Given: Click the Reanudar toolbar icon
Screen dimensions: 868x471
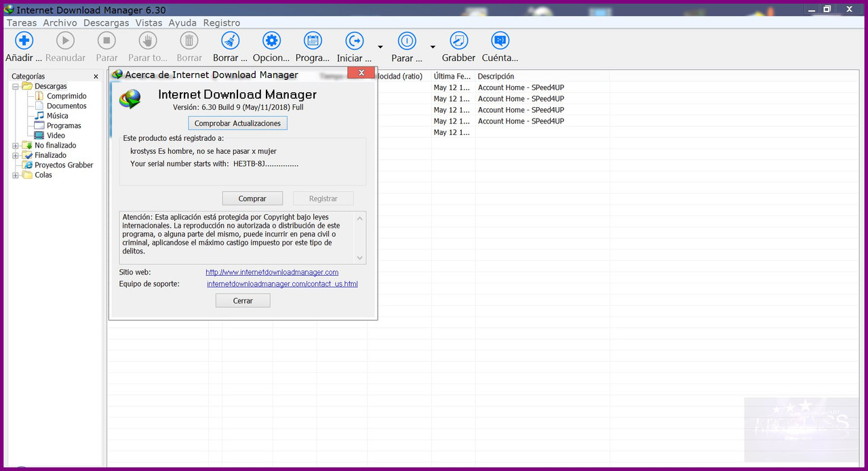Looking at the screenshot, I should [x=66, y=41].
